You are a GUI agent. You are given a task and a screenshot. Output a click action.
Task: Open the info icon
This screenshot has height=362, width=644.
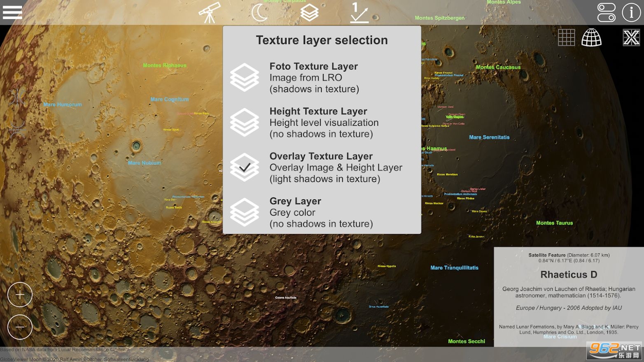tap(631, 12)
